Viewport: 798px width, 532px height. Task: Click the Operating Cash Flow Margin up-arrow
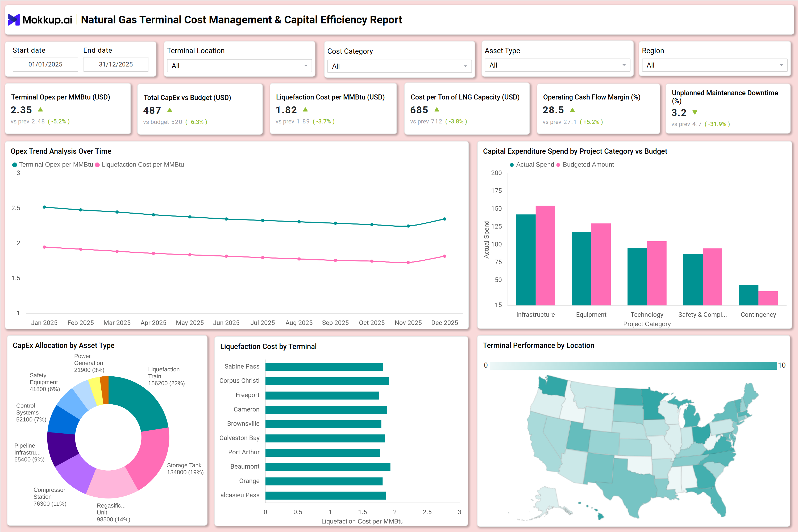click(572, 110)
